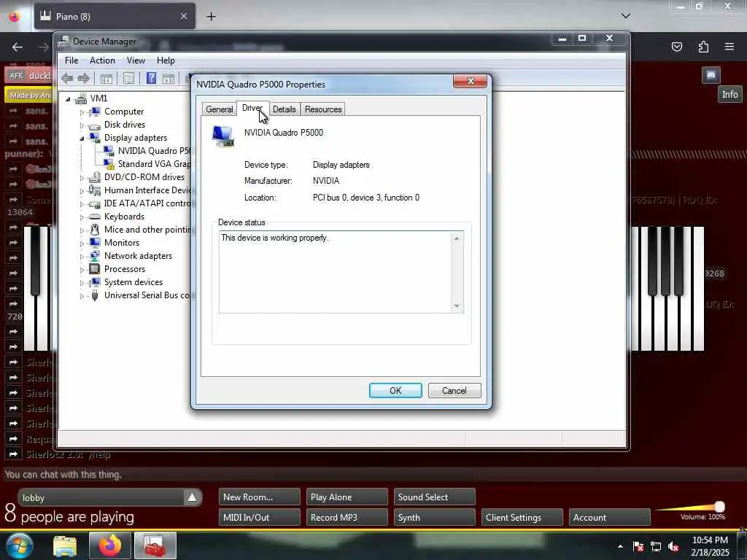
Task: Open the Firefox hamburger menu
Action: (729, 47)
